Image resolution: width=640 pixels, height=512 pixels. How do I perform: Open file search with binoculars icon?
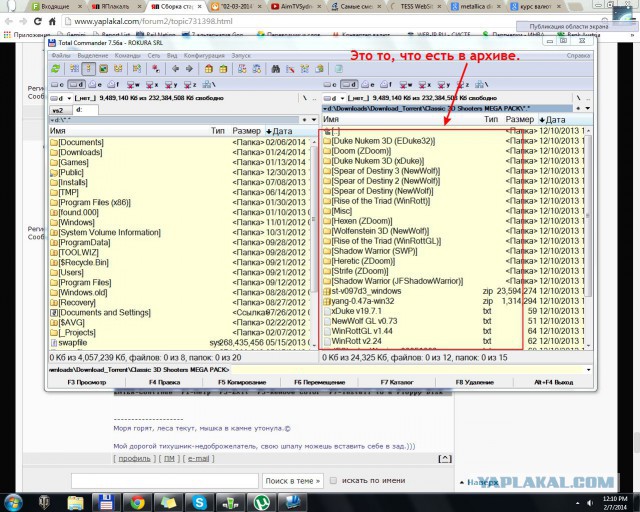[x=276, y=69]
